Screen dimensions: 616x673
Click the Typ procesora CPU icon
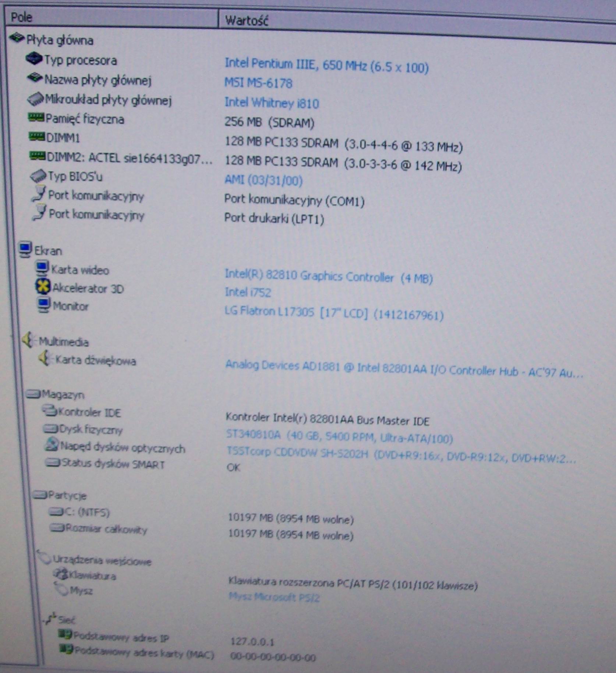pyautogui.click(x=34, y=59)
